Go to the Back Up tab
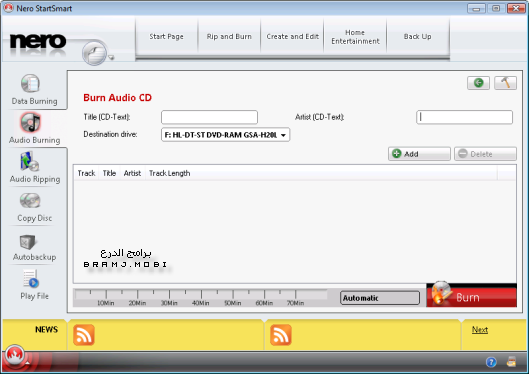Image resolution: width=529 pixels, height=374 pixels. [418, 36]
